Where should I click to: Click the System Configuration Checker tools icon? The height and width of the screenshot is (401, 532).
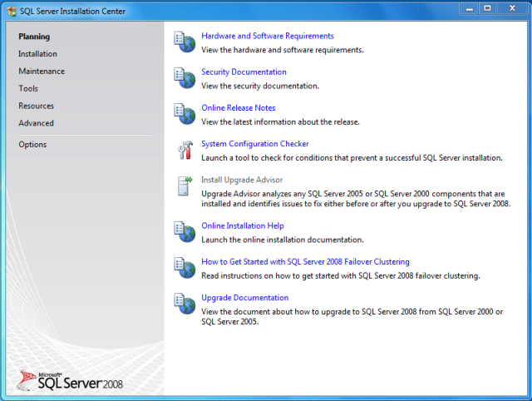(185, 150)
